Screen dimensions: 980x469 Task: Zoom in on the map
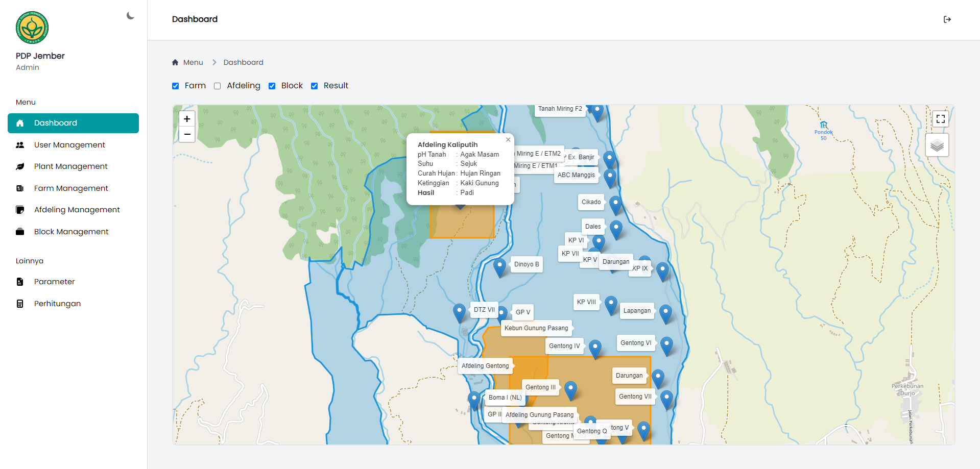187,119
